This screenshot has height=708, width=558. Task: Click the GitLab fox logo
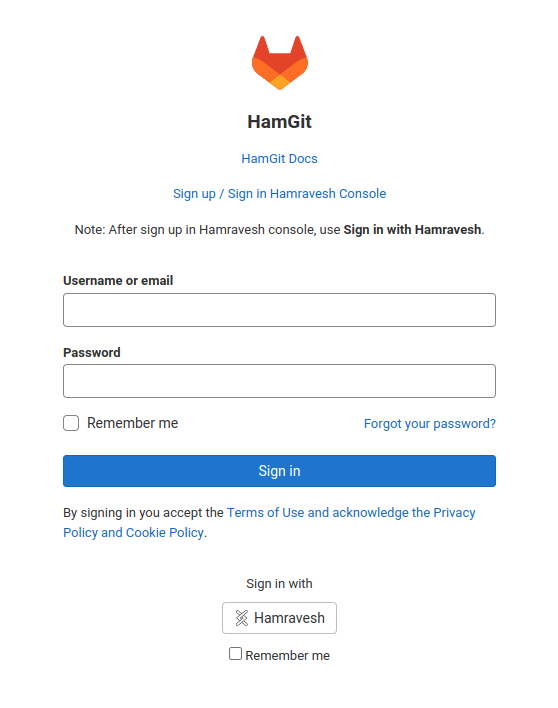(279, 63)
